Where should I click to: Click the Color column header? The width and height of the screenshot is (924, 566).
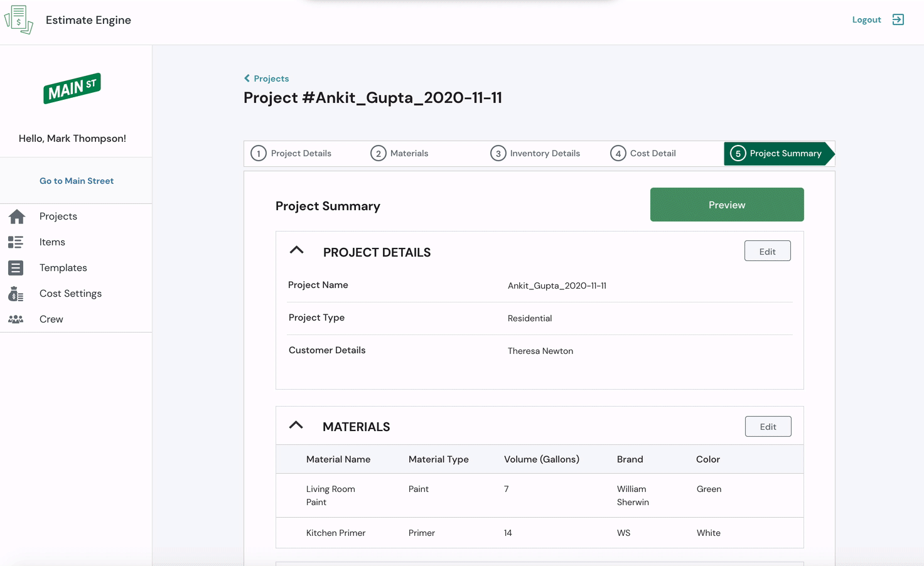pyautogui.click(x=708, y=459)
